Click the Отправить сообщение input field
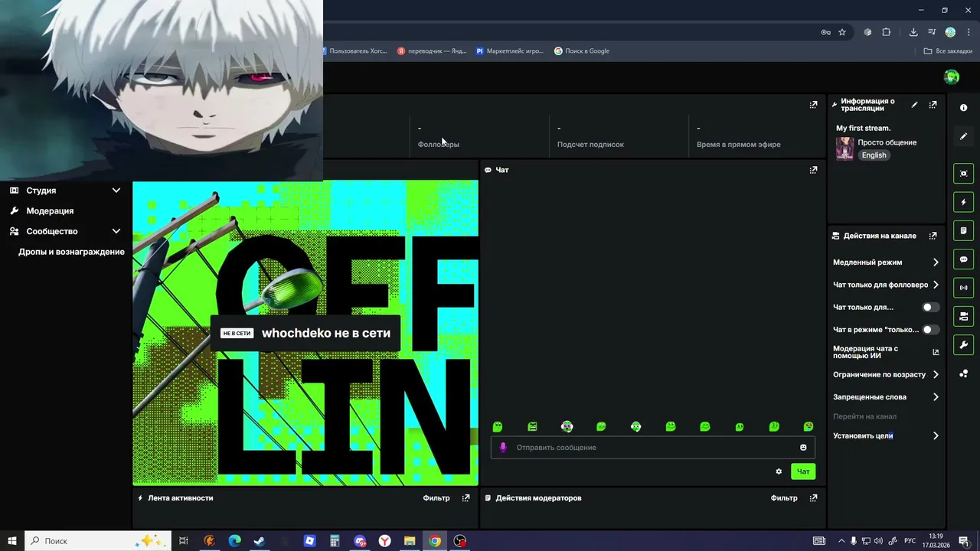The width and height of the screenshot is (980, 551). coord(652,448)
